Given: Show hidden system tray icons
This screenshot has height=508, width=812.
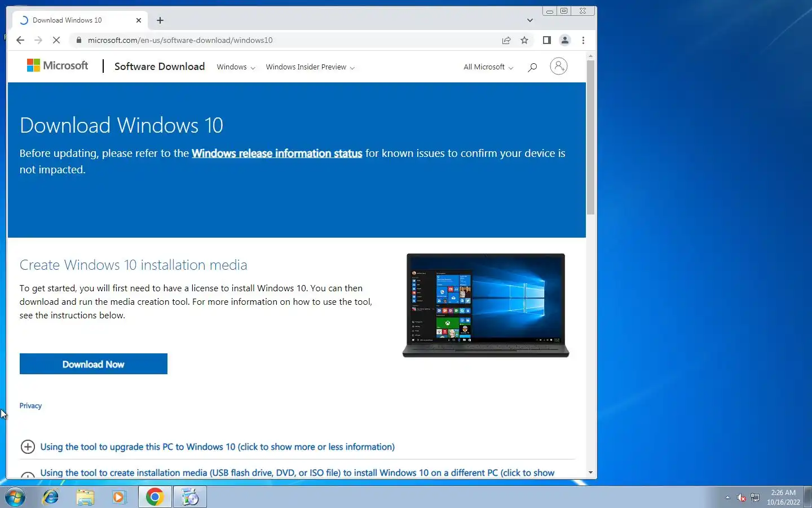Looking at the screenshot, I should [727, 497].
